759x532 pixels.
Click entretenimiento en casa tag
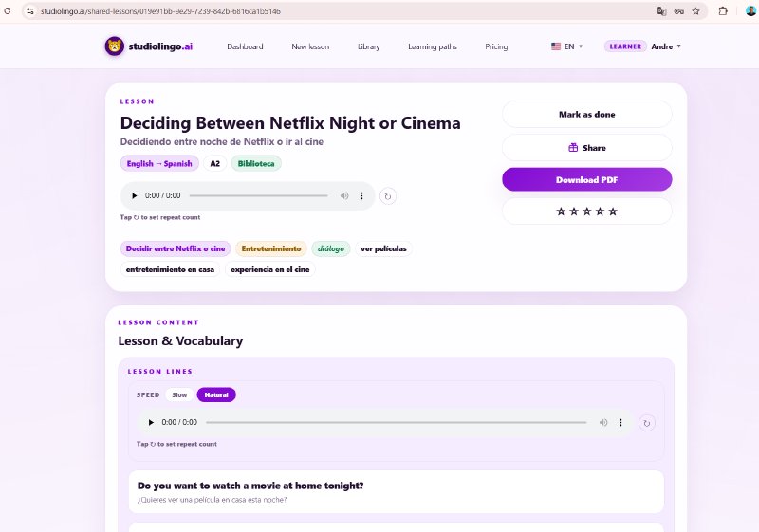pyautogui.click(x=170, y=269)
